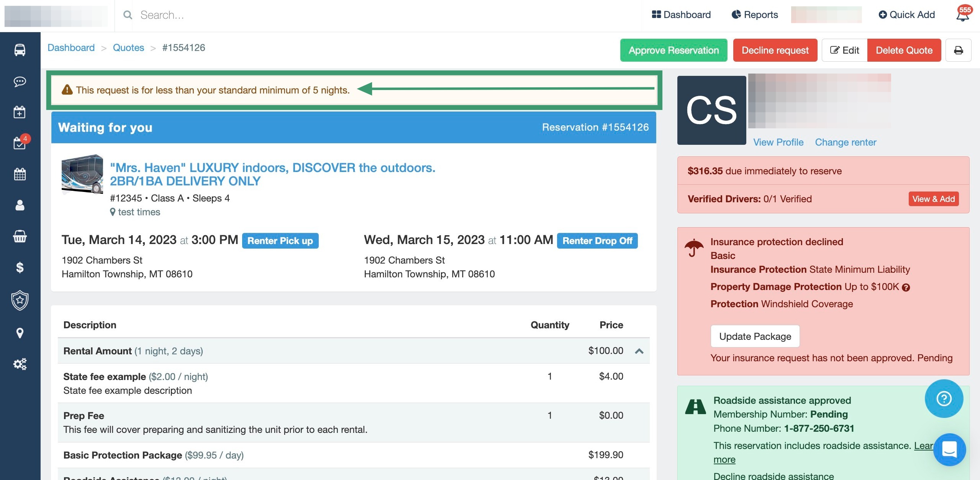This screenshot has width=980, height=480.
Task: Open the RV vehicles sidebar icon
Action: point(20,50)
